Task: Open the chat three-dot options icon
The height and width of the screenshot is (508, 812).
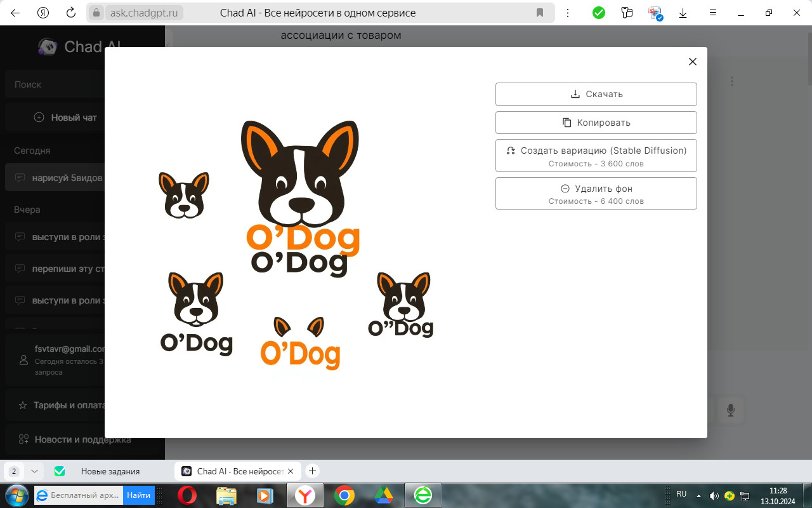Action: coord(732,81)
